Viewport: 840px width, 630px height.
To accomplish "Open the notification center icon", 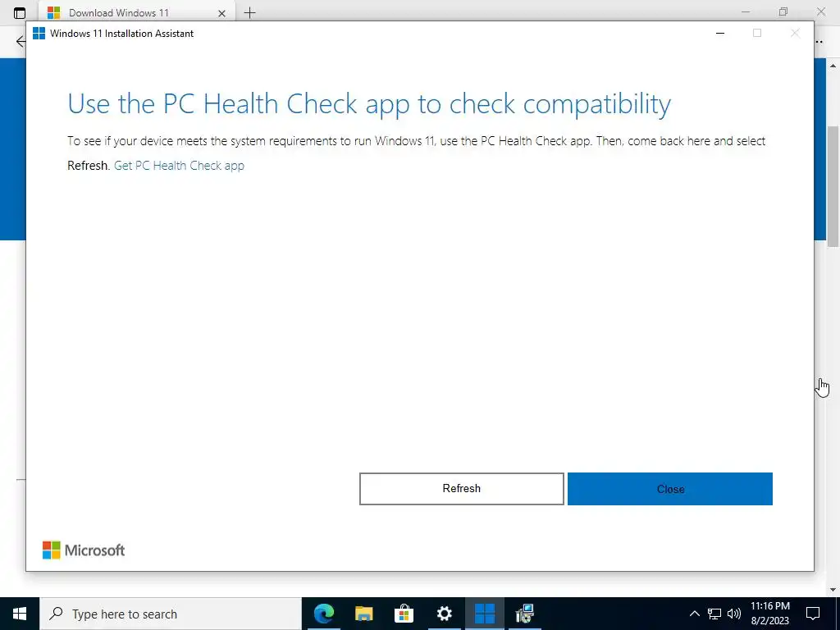I will point(813,614).
